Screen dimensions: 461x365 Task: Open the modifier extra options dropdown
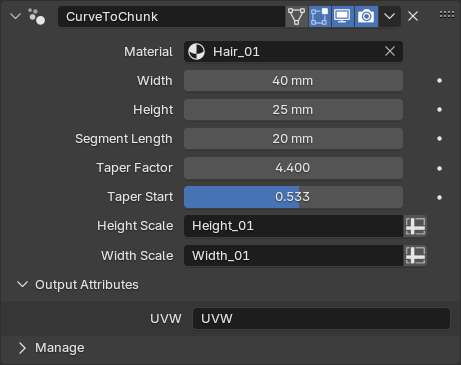point(389,16)
